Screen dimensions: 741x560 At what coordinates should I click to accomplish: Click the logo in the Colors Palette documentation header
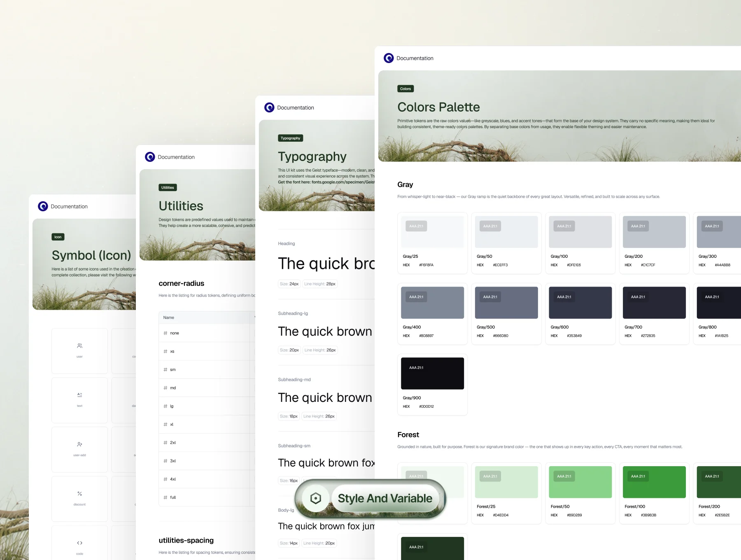click(x=389, y=58)
